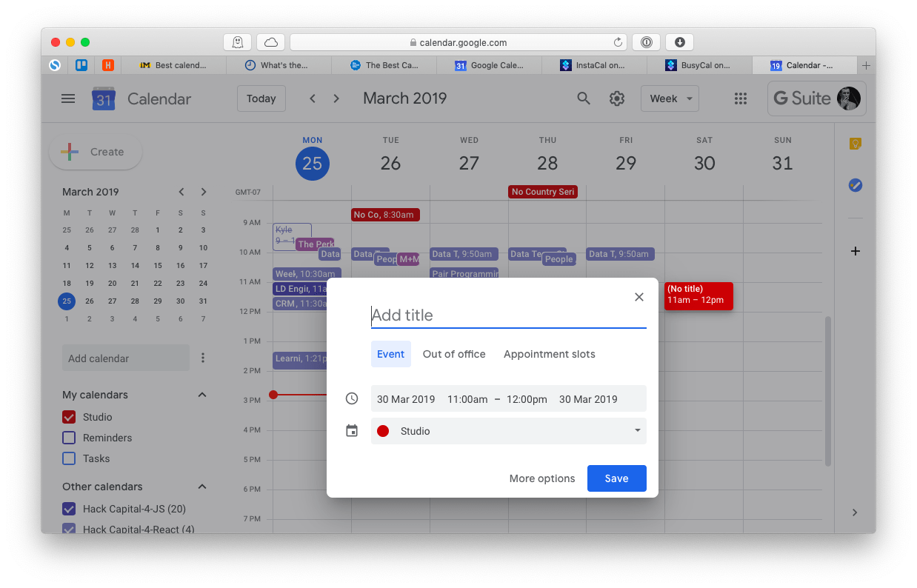917x588 pixels.
Task: Collapse the Other calendars section
Action: coord(202,487)
